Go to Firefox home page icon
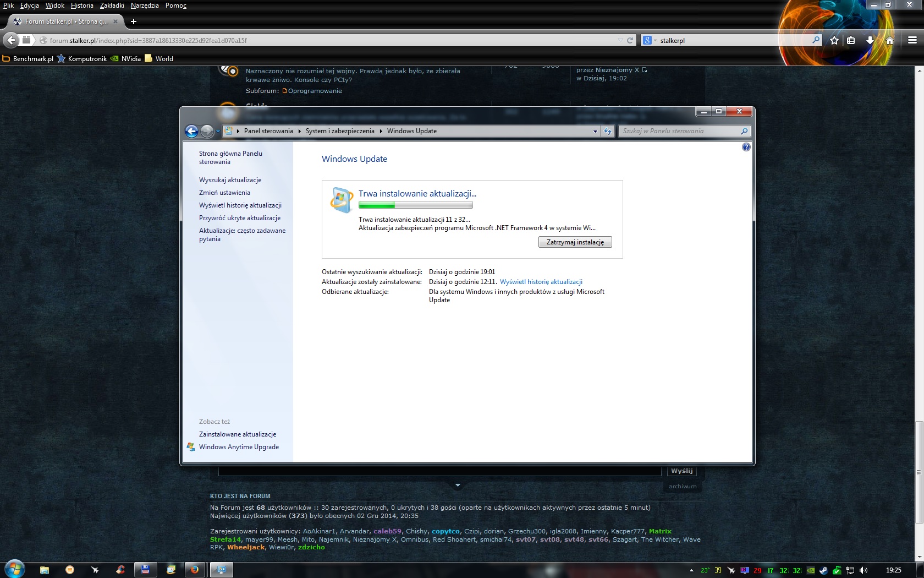 [x=890, y=40]
